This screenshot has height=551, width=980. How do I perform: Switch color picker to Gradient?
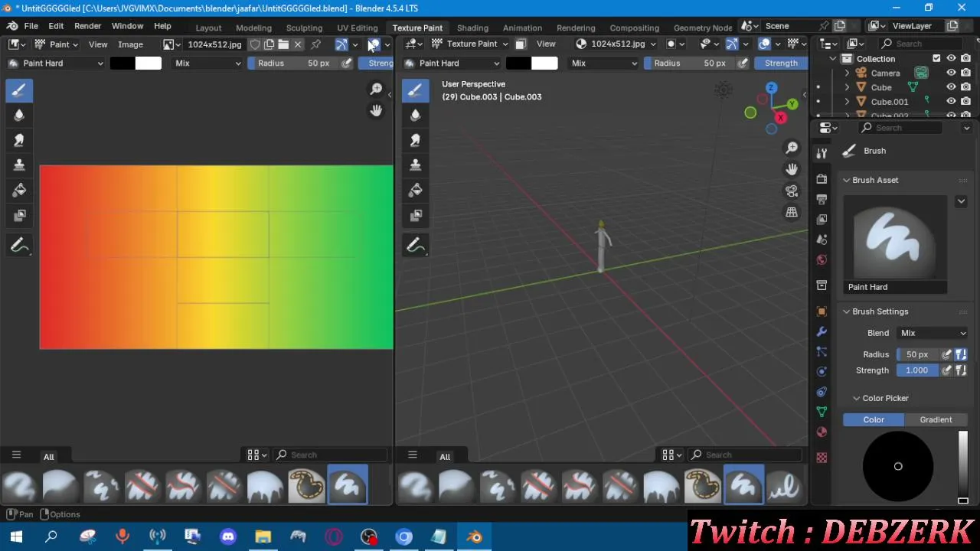point(936,419)
